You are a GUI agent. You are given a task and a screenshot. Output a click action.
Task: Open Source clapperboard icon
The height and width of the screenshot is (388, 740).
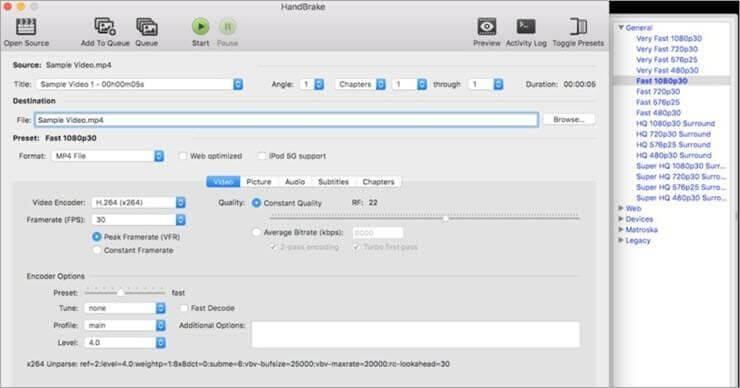(26, 27)
